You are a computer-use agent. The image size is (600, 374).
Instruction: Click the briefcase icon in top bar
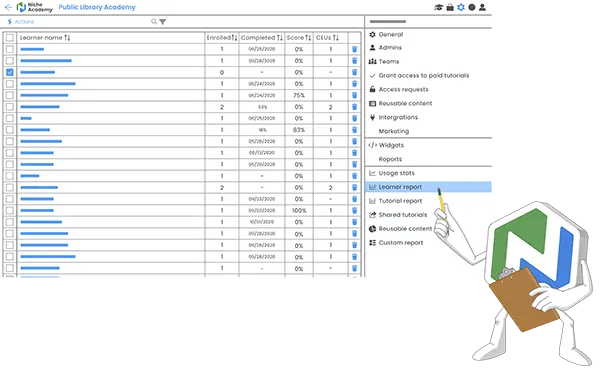click(x=450, y=7)
